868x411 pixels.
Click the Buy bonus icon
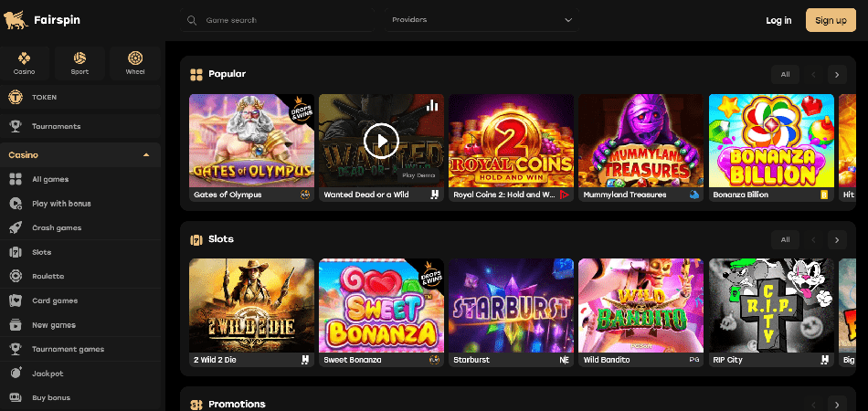pos(16,397)
